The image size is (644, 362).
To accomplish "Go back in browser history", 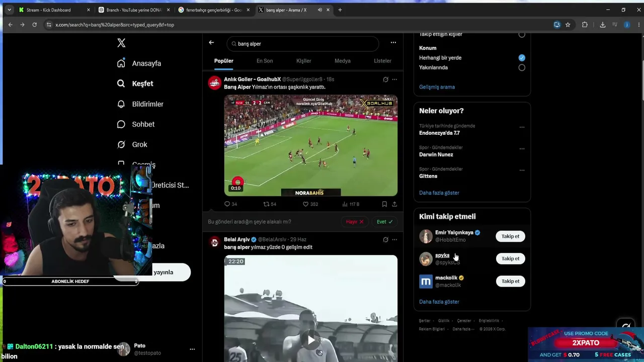I will pos(10,25).
